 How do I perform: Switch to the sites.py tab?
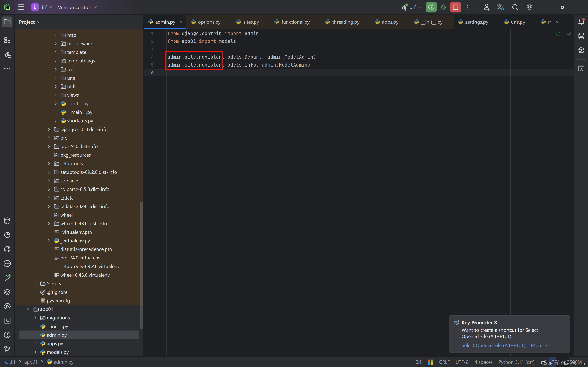coord(248,22)
